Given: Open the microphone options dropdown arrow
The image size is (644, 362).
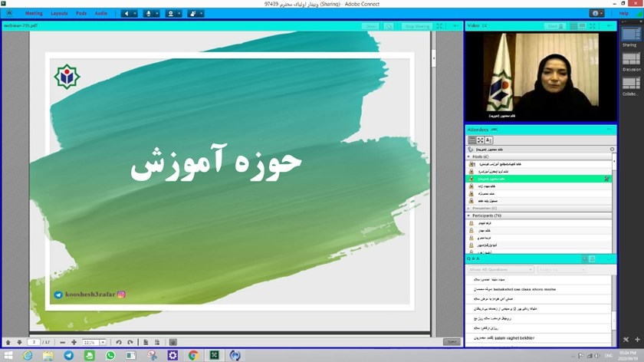Looking at the screenshot, I should (157, 13).
